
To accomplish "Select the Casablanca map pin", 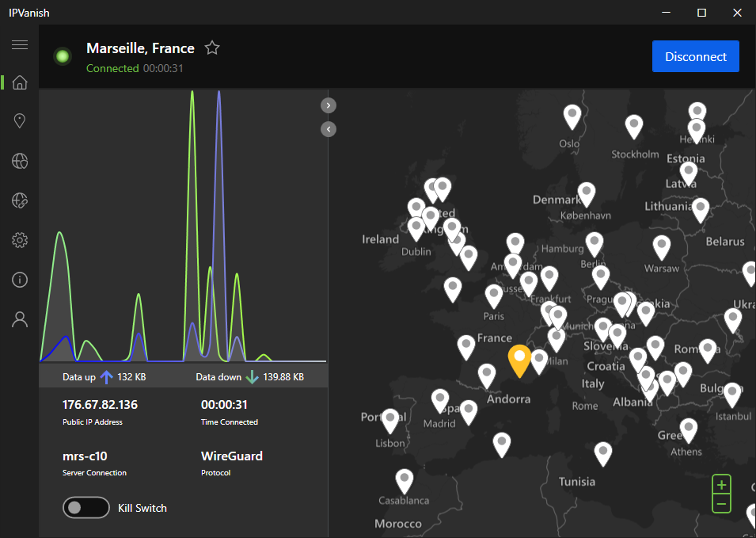I will tap(404, 480).
